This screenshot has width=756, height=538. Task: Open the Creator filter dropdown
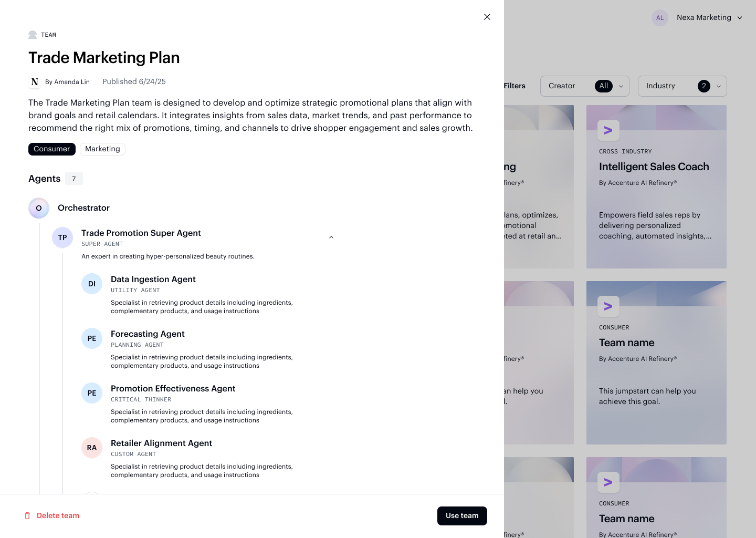(585, 86)
